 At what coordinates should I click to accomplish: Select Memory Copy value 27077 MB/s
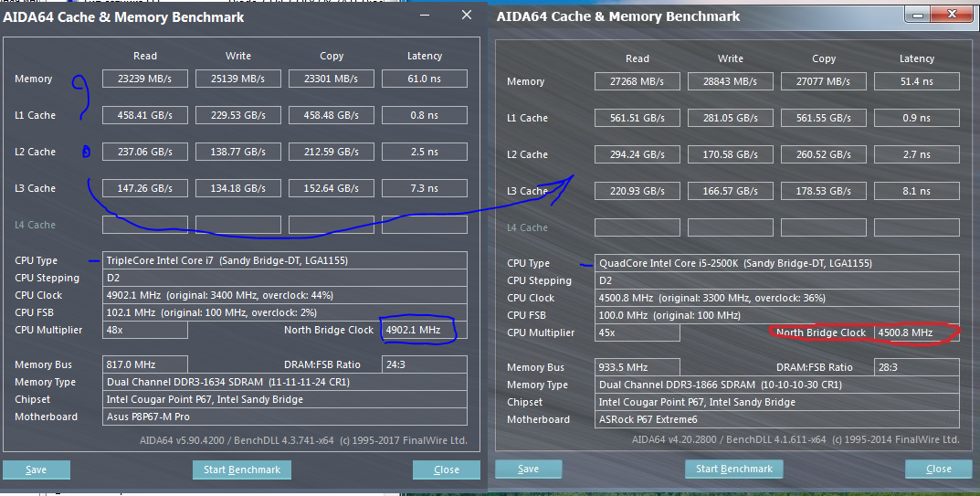(x=823, y=81)
